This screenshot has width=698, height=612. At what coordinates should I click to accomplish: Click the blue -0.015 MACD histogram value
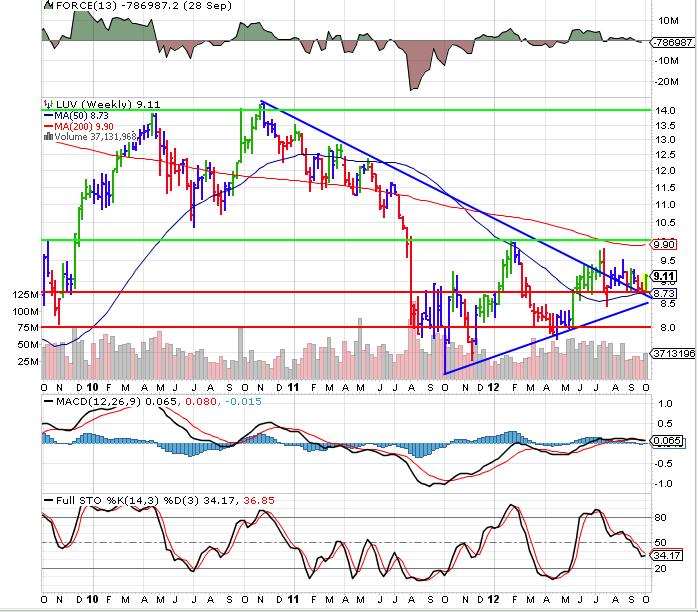[x=243, y=401]
